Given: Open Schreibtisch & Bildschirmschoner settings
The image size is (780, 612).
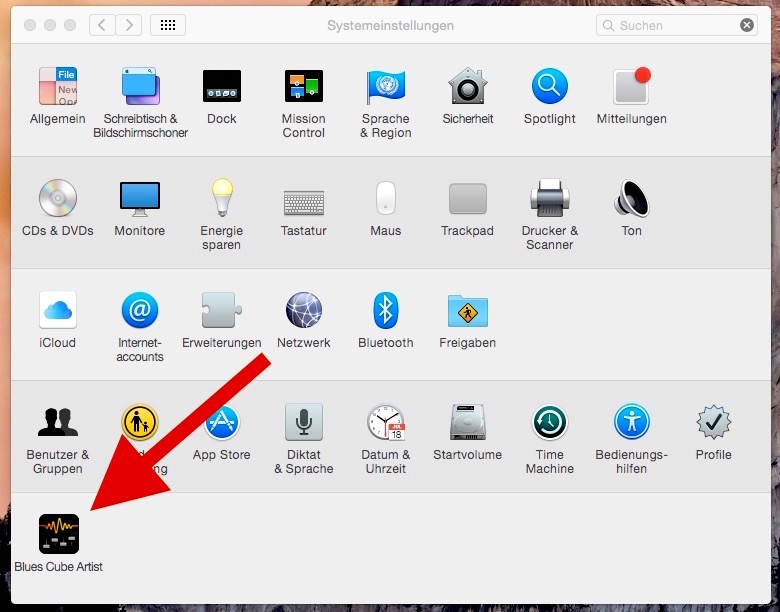Looking at the screenshot, I should point(140,86).
